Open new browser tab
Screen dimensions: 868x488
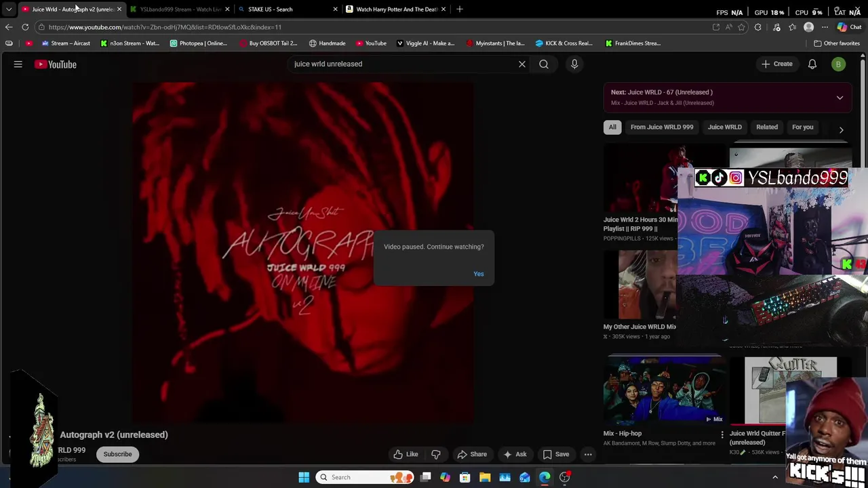click(x=459, y=9)
